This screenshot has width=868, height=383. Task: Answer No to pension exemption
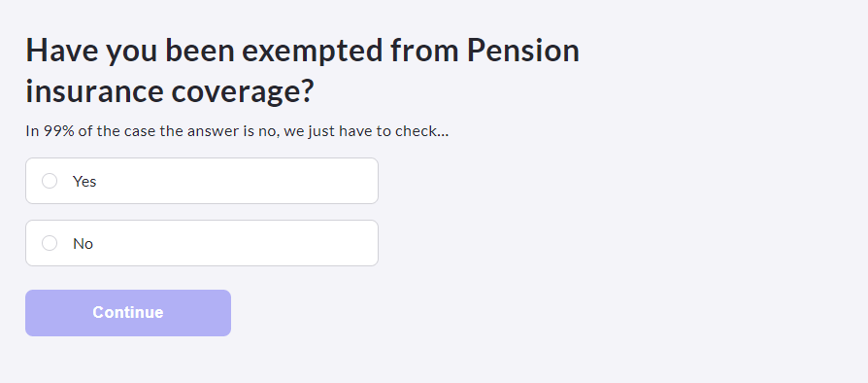coord(202,243)
